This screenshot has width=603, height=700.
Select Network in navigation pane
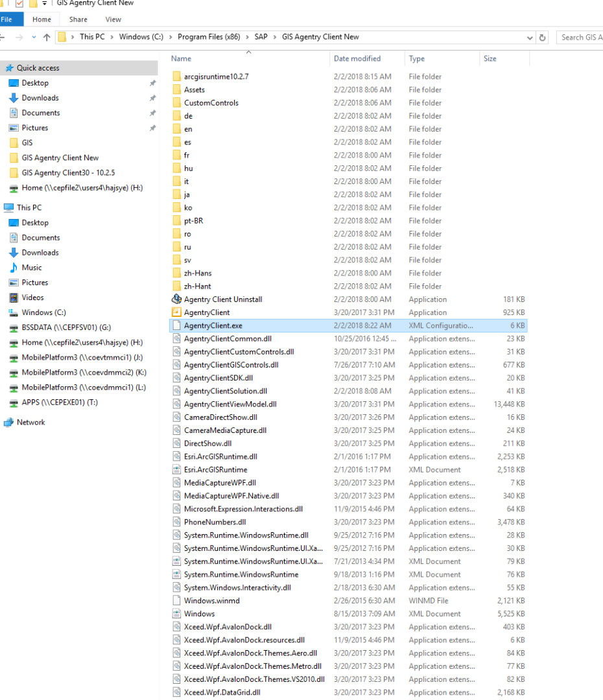point(31,423)
